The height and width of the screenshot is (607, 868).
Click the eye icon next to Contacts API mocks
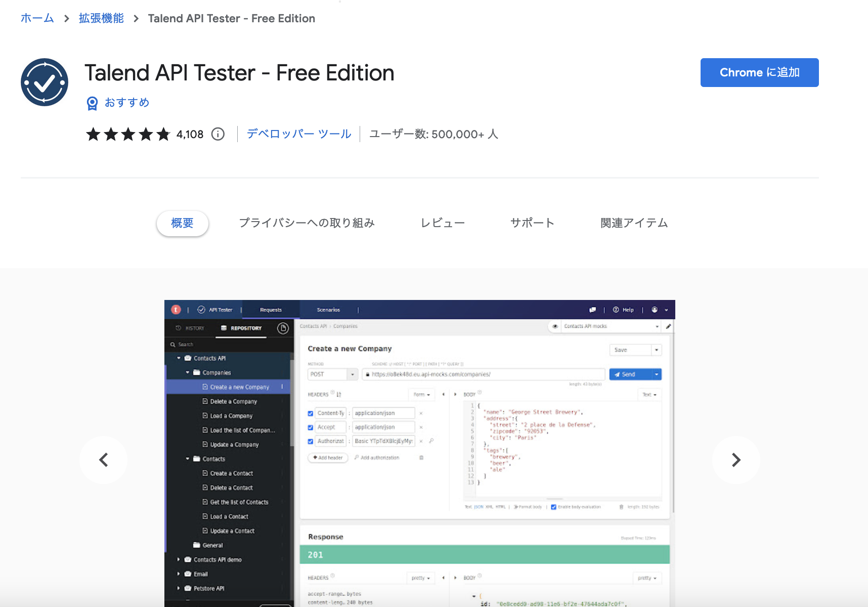click(x=556, y=325)
